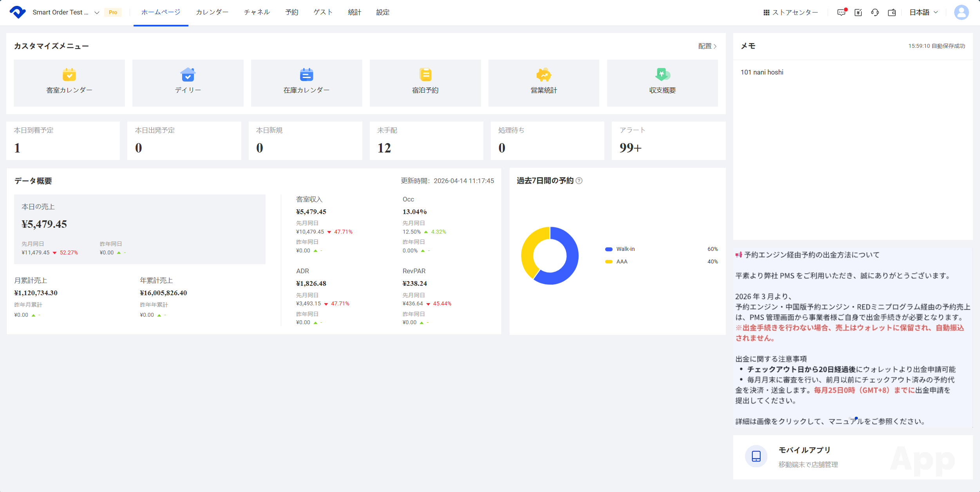Toggle the AAA legend entry

click(x=622, y=261)
